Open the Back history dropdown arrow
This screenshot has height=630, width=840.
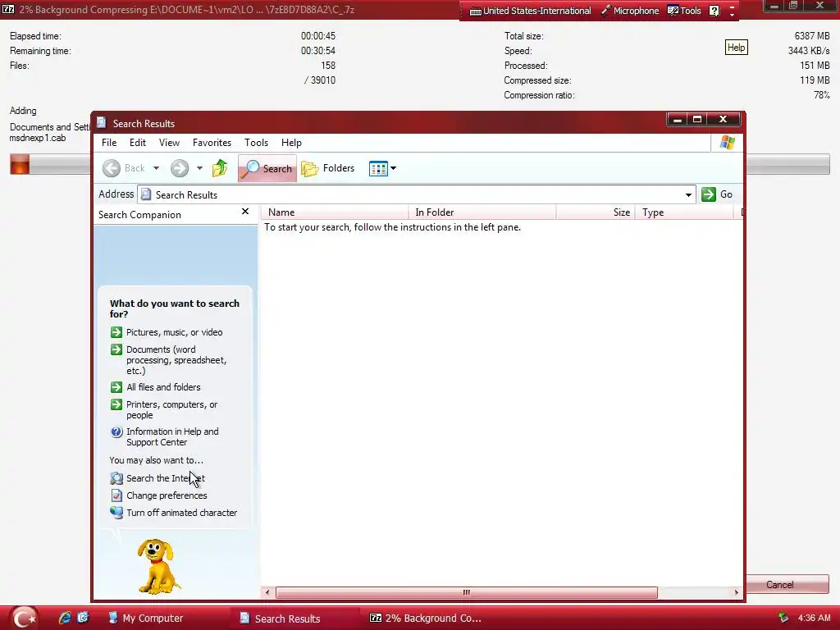157,168
